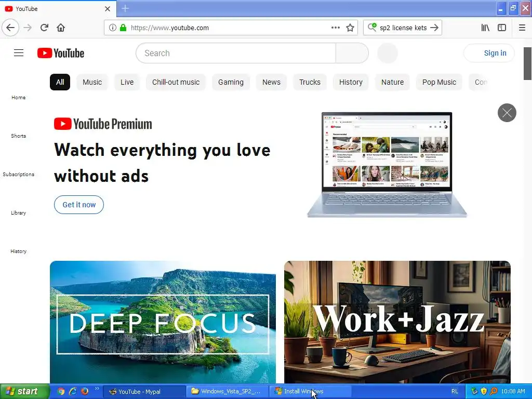Submit the search bar arrow
532x399 pixels.
pos(434,28)
